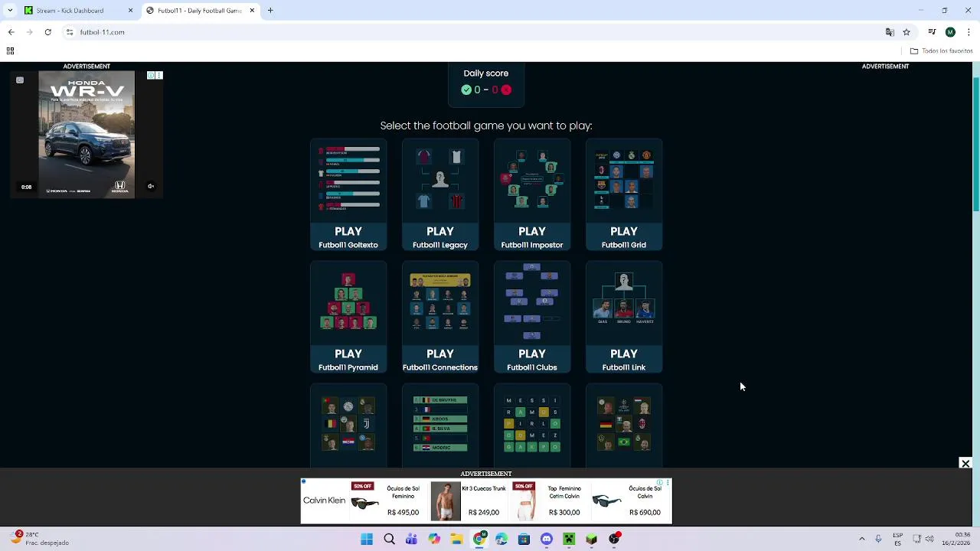This screenshot has width=980, height=551.
Task: Open the Kit 3 Cuecas Trunk ad item
Action: [468, 500]
